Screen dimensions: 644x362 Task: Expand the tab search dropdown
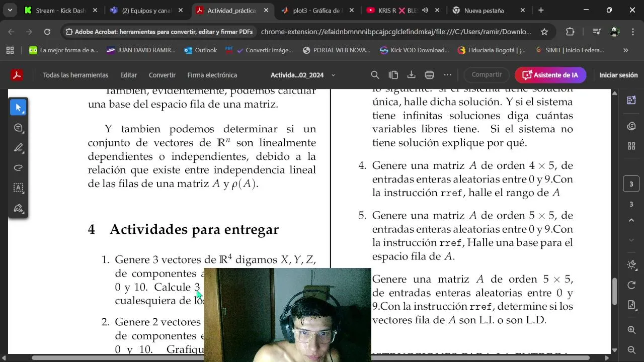[10, 10]
